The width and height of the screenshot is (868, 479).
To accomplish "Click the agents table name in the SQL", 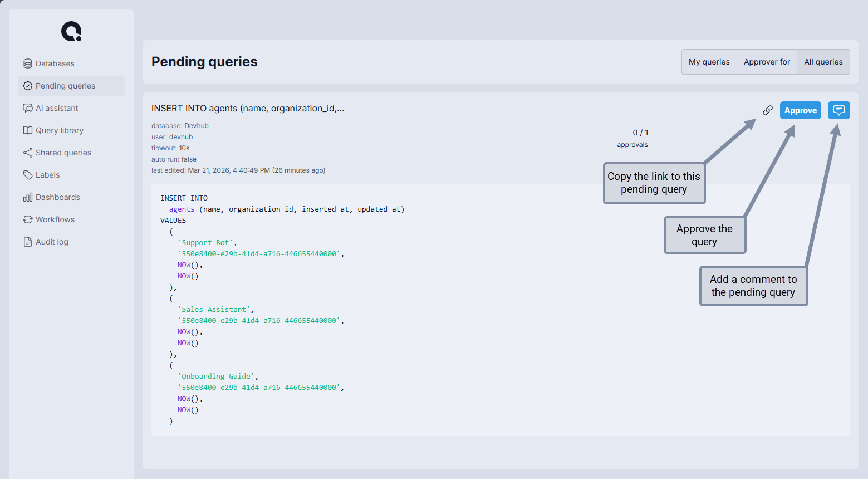I will (182, 209).
